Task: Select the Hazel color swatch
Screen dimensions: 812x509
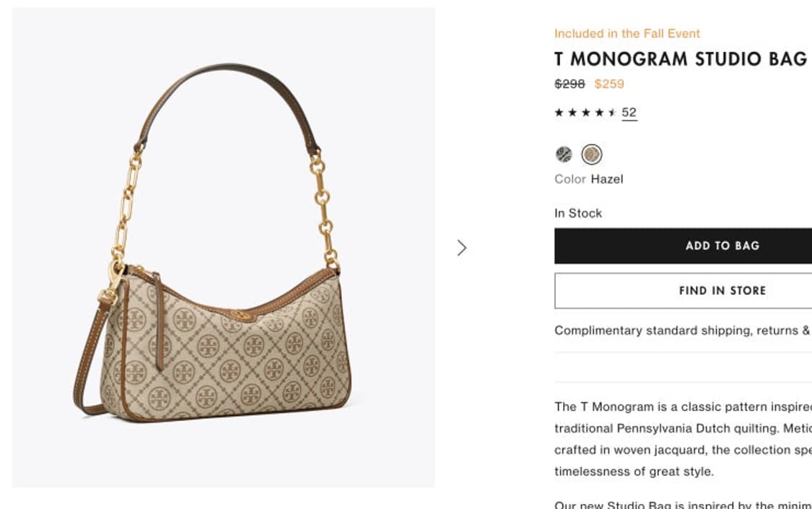Action: tap(592, 154)
